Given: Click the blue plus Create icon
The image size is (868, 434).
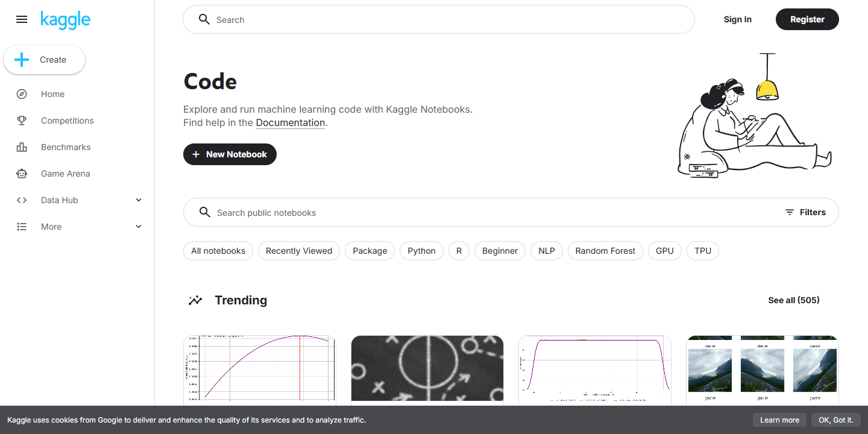Looking at the screenshot, I should pyautogui.click(x=21, y=60).
